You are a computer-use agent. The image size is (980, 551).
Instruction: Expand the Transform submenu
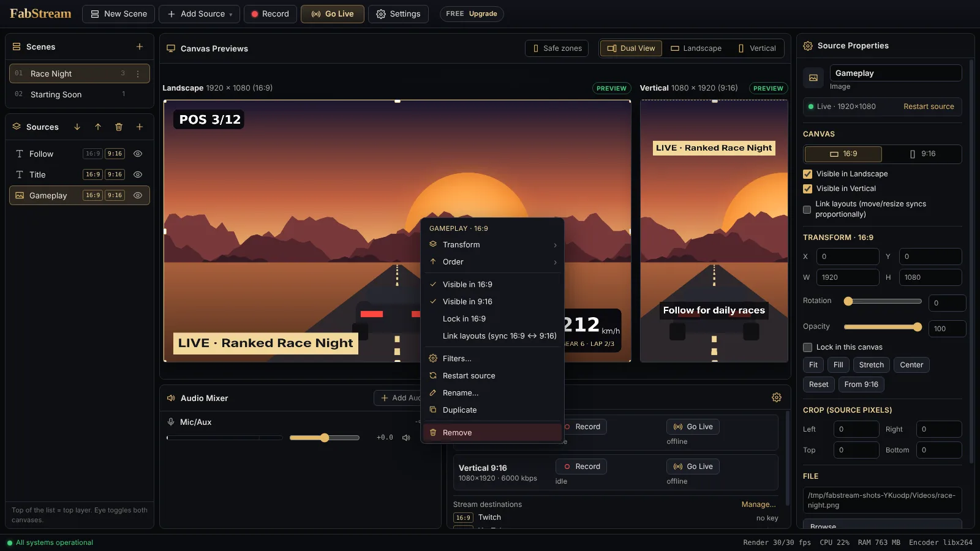pyautogui.click(x=492, y=244)
